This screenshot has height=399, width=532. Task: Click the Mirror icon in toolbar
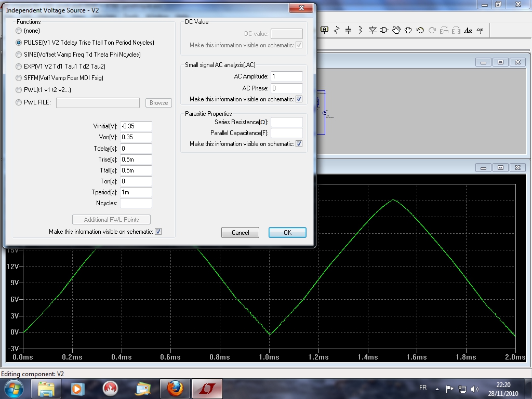[x=456, y=30]
